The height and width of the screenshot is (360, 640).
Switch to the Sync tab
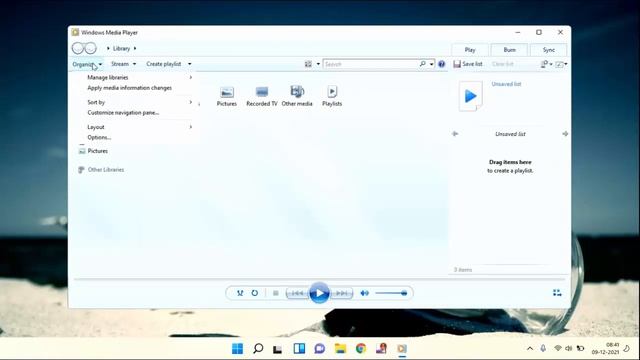(549, 50)
